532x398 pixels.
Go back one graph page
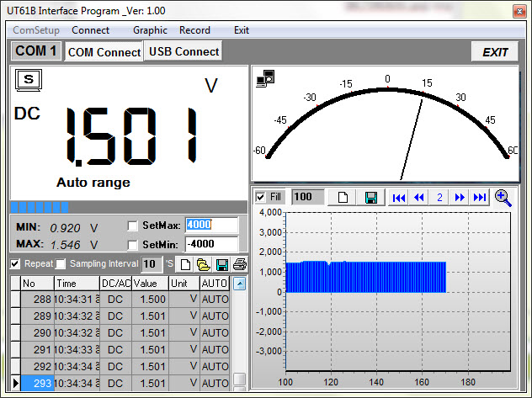coord(419,197)
